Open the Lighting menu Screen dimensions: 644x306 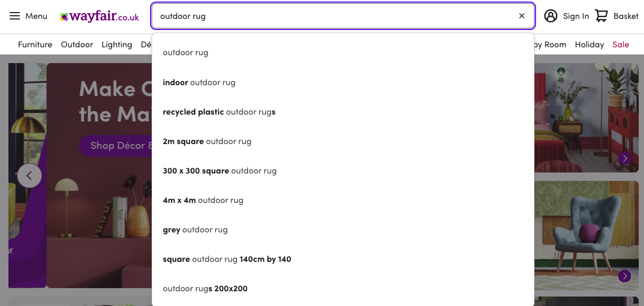[x=117, y=45]
